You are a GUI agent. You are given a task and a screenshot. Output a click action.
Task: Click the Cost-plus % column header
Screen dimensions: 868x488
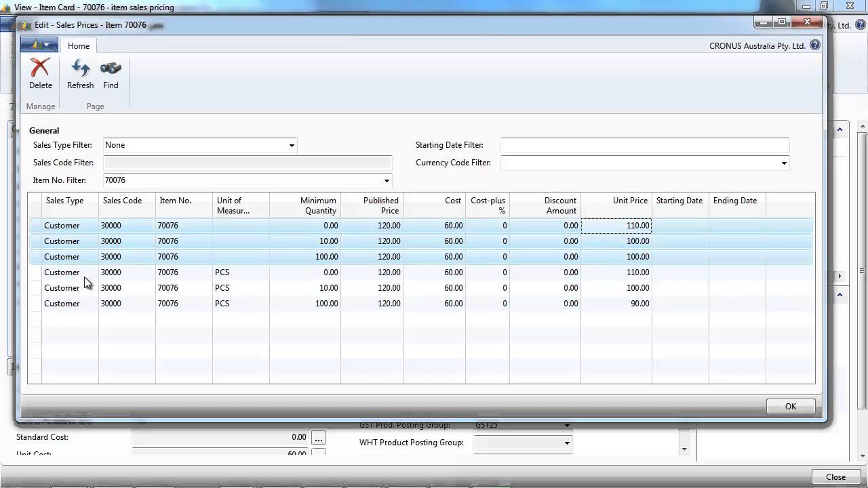(488, 205)
